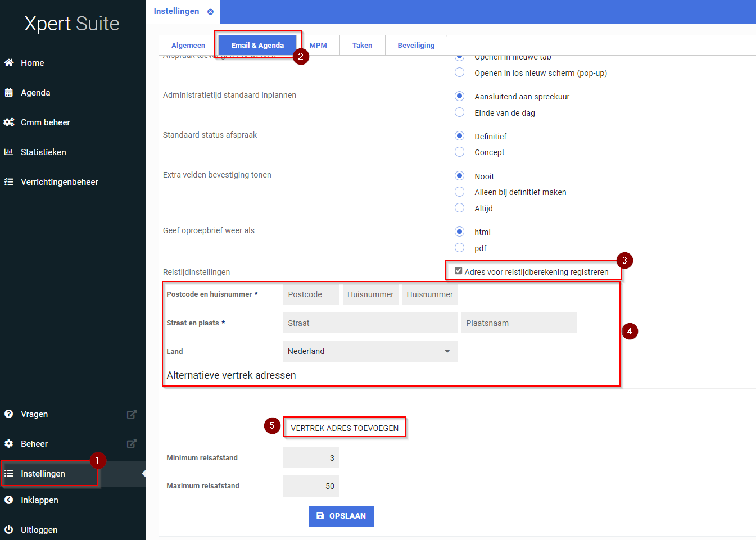The height and width of the screenshot is (540, 756).
Task: Select the pdf radio button
Action: coord(460,248)
